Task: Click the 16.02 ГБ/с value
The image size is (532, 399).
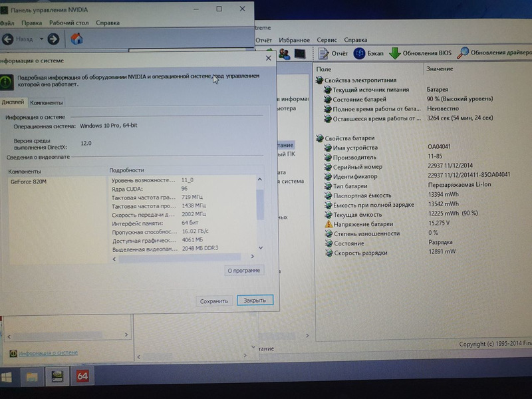Action: click(x=195, y=231)
